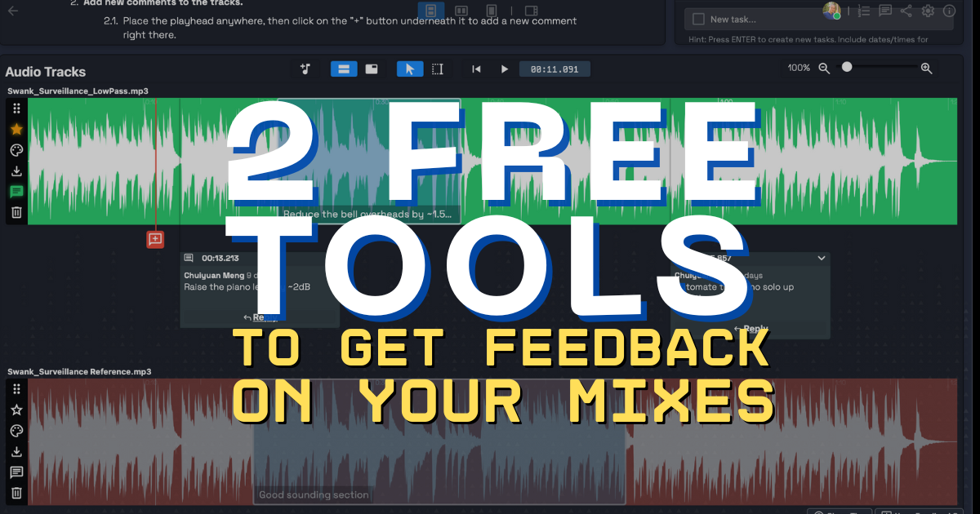Check the New task checkbox
Screen dimensions: 980x514
[x=697, y=17]
